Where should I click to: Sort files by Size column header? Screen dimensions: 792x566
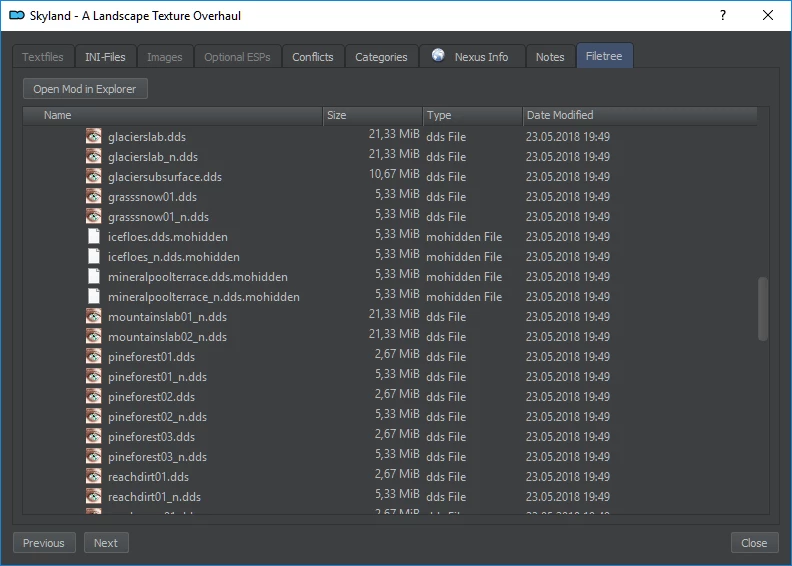(x=373, y=115)
